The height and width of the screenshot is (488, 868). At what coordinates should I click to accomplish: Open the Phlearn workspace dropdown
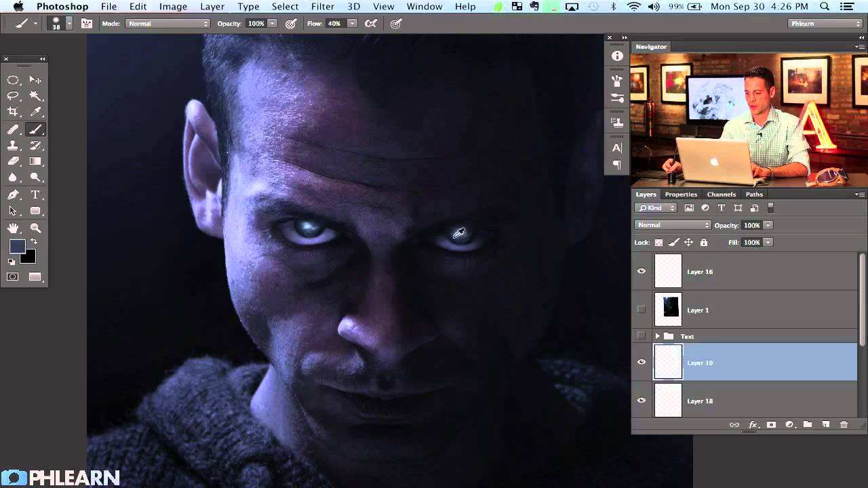826,23
